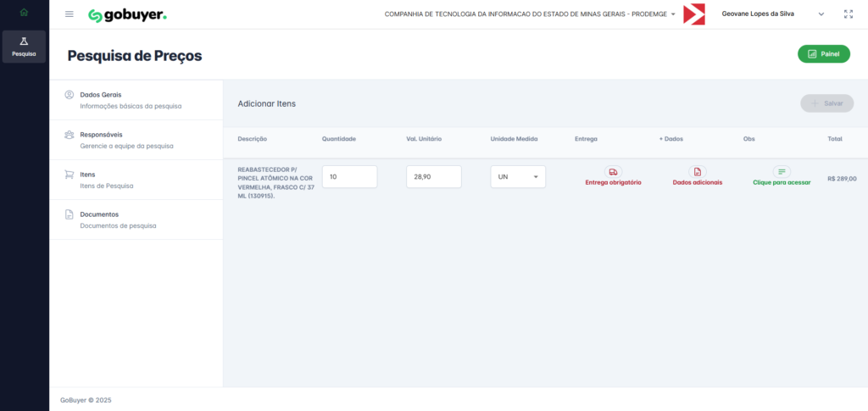Expand the Unidade Medida UN dropdown
This screenshot has height=411, width=868.
point(518,177)
